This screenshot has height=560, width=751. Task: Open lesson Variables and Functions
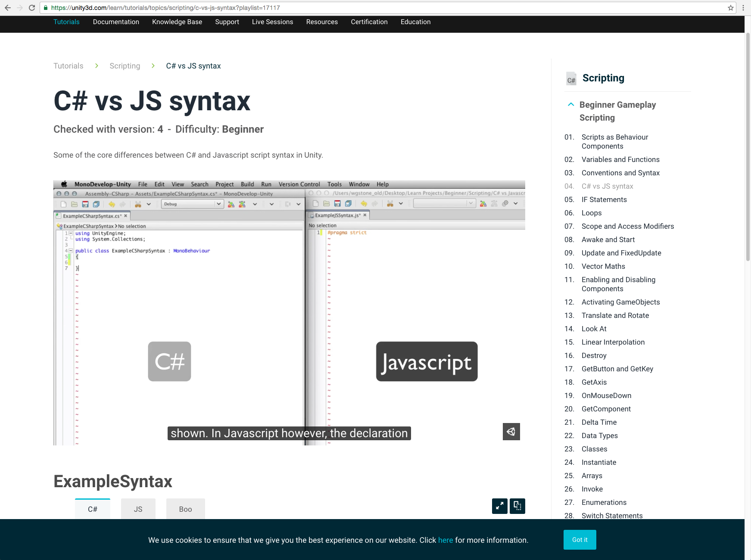point(620,159)
